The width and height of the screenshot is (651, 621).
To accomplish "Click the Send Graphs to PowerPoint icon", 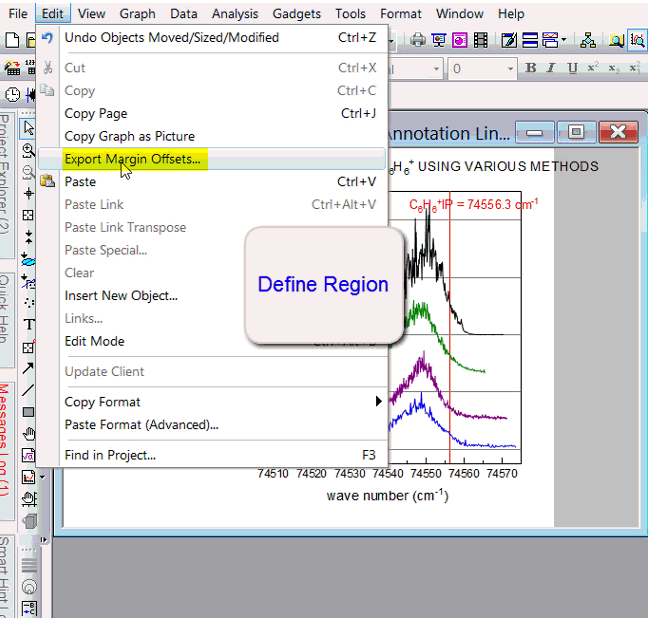I will [x=460, y=40].
